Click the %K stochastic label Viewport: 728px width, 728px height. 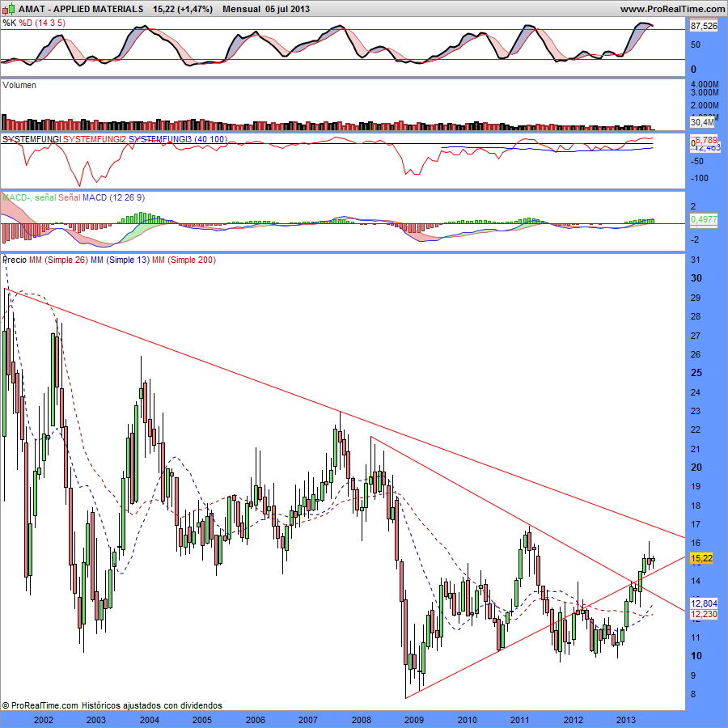(x=9, y=23)
